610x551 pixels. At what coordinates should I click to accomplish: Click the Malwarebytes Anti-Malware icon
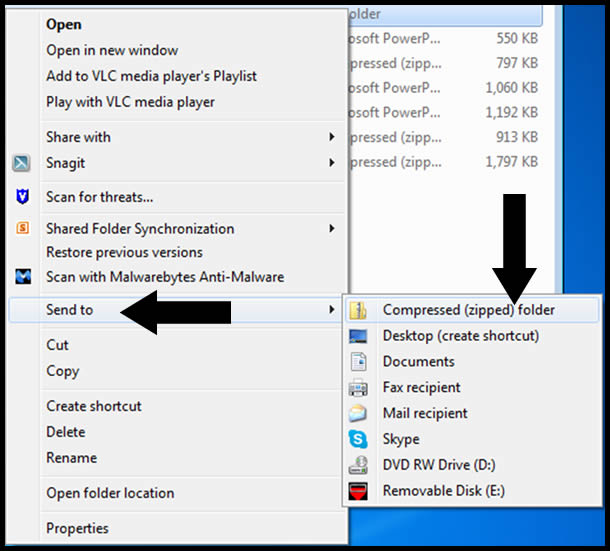(23, 276)
